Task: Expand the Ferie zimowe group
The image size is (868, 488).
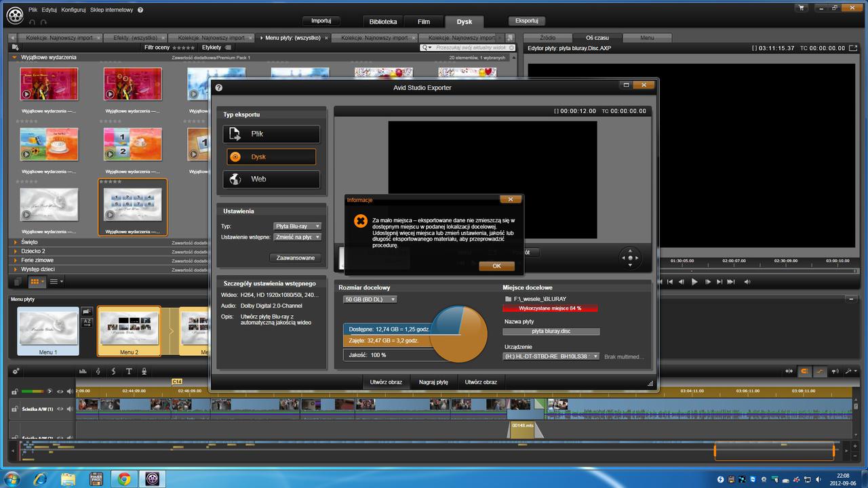Action: point(15,260)
